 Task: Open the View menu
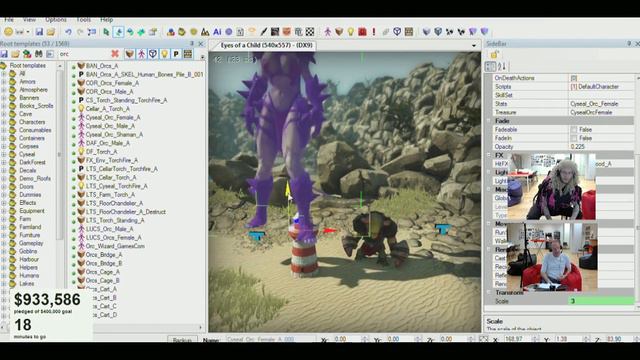(x=29, y=20)
